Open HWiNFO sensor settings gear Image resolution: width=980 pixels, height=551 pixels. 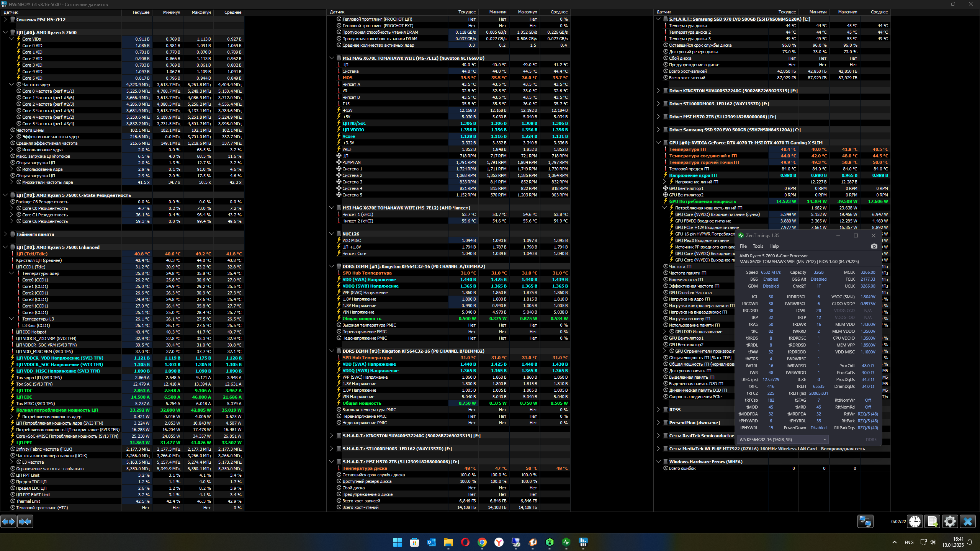coord(950,522)
